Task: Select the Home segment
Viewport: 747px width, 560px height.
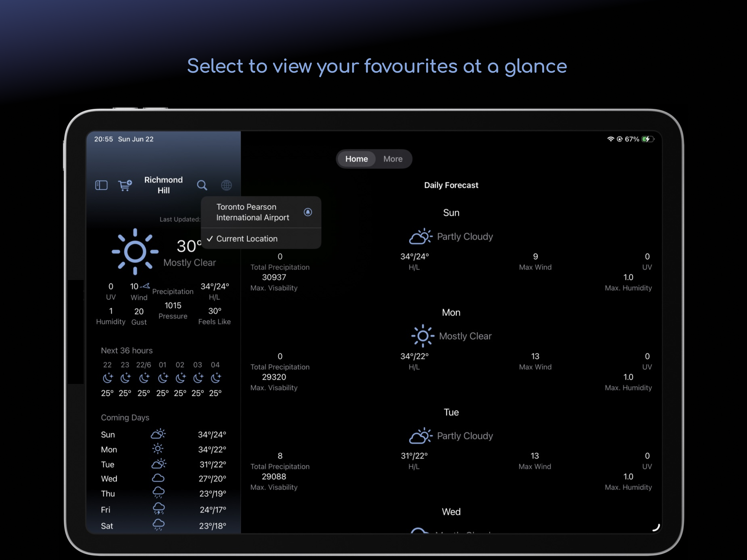Action: point(356,159)
